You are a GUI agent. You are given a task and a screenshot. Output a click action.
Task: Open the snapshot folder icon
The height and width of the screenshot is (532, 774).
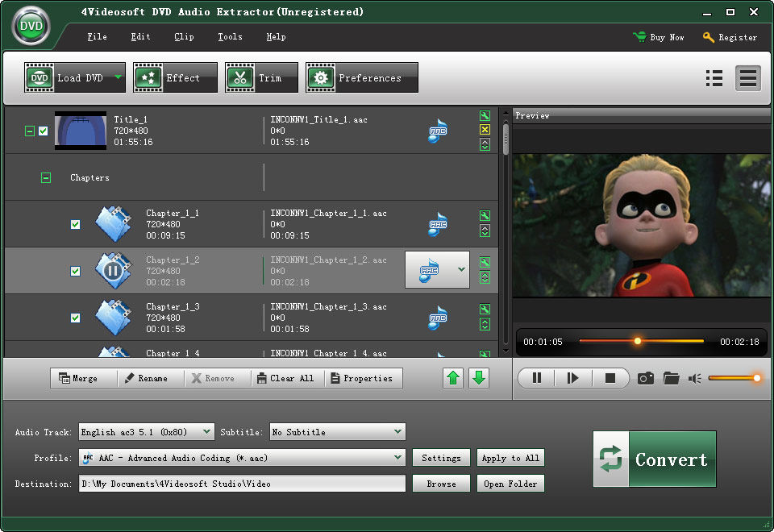tap(671, 378)
